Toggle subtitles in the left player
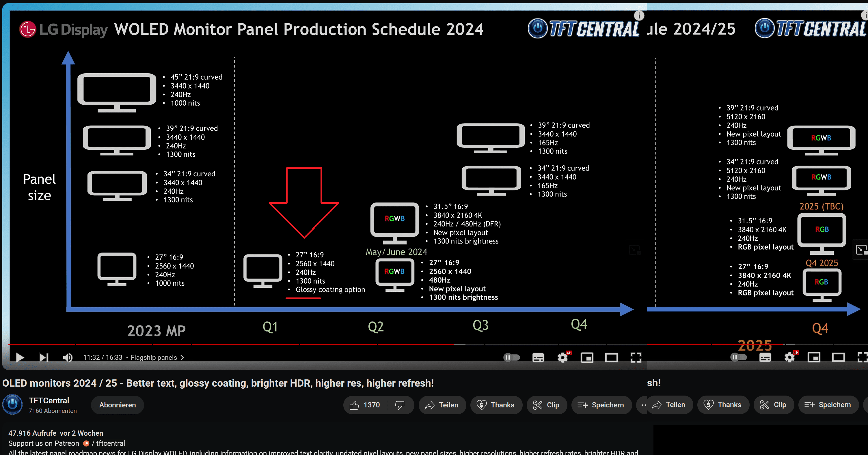The image size is (868, 455). point(538,357)
